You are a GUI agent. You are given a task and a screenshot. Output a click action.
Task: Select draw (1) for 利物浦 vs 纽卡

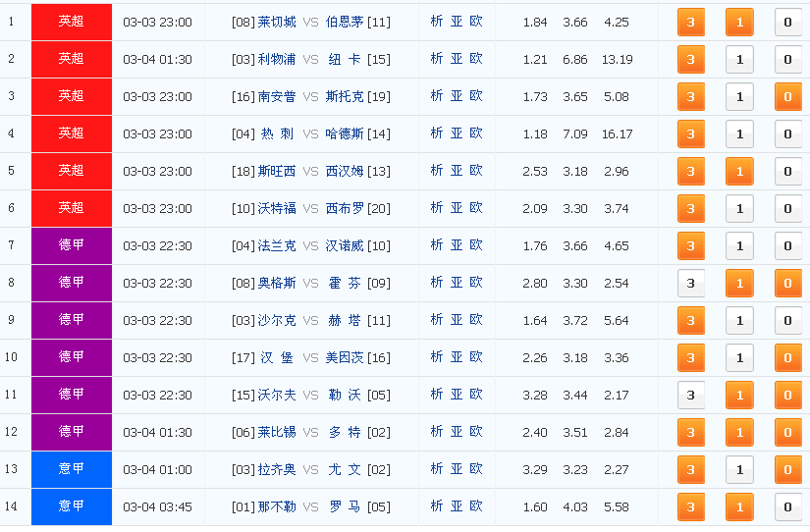[739, 60]
